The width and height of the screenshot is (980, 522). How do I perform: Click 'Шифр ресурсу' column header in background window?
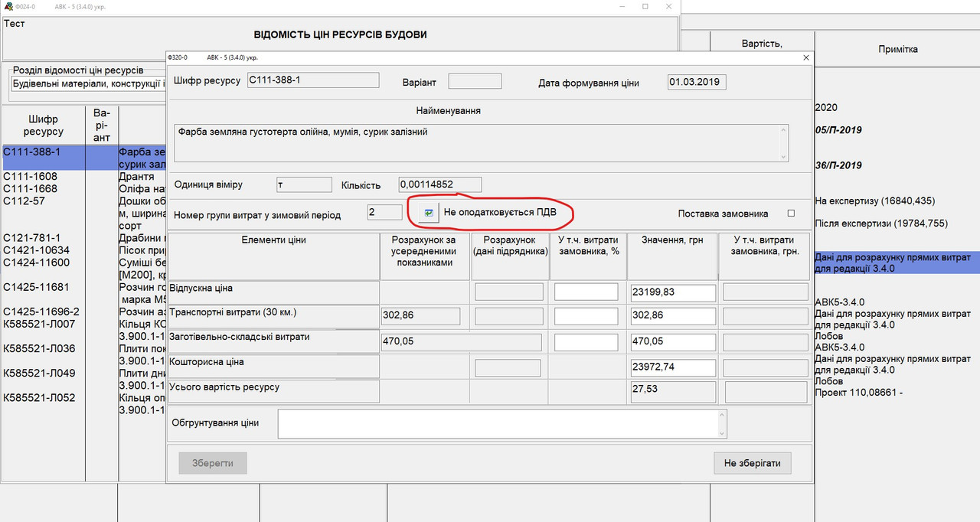44,126
